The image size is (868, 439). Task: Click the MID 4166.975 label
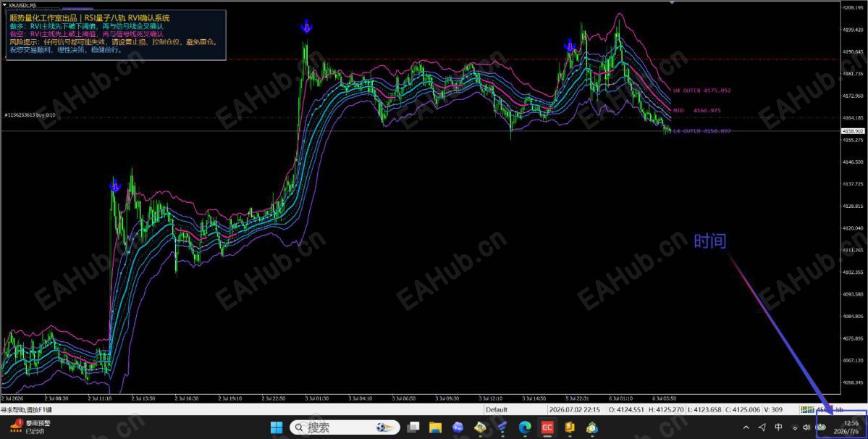coord(697,110)
